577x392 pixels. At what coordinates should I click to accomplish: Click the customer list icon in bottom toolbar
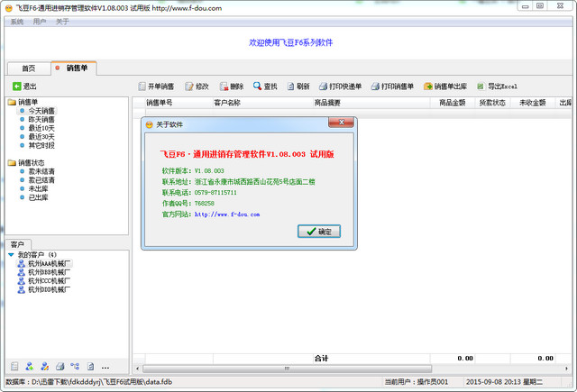tap(14, 366)
